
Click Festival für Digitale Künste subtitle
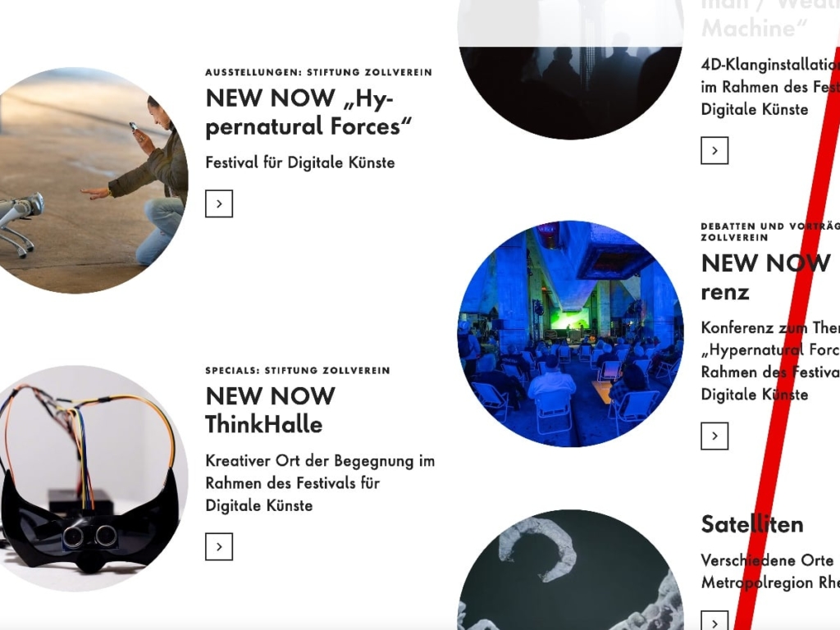pyautogui.click(x=300, y=162)
